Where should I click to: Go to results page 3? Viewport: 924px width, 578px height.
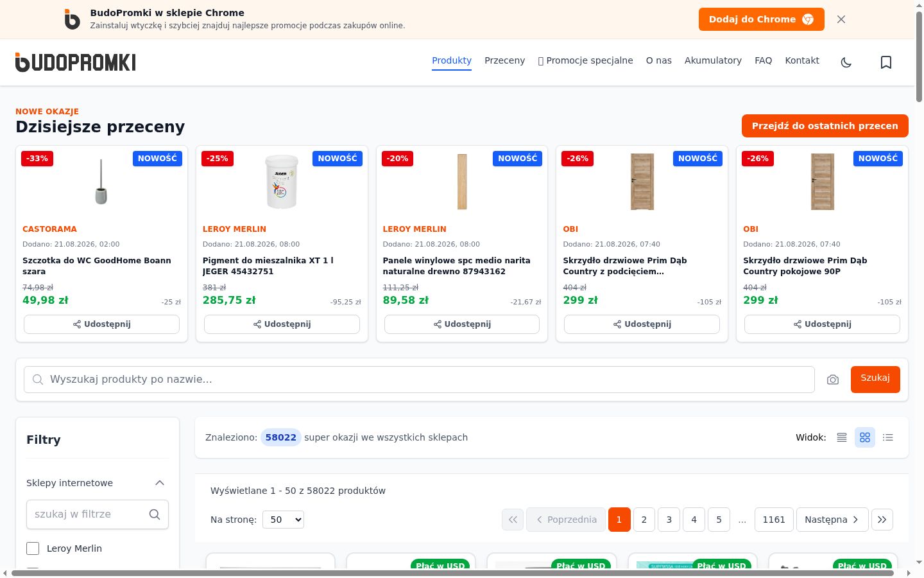click(669, 520)
